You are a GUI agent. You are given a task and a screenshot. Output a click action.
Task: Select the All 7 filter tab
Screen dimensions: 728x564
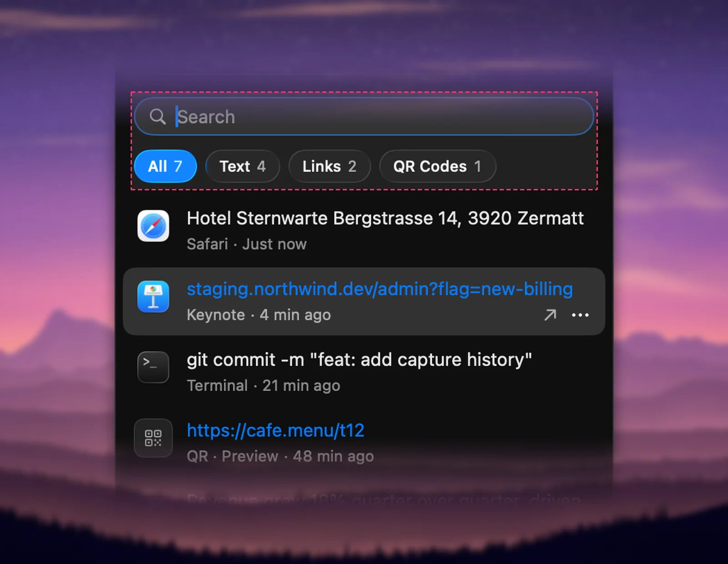coord(166,166)
